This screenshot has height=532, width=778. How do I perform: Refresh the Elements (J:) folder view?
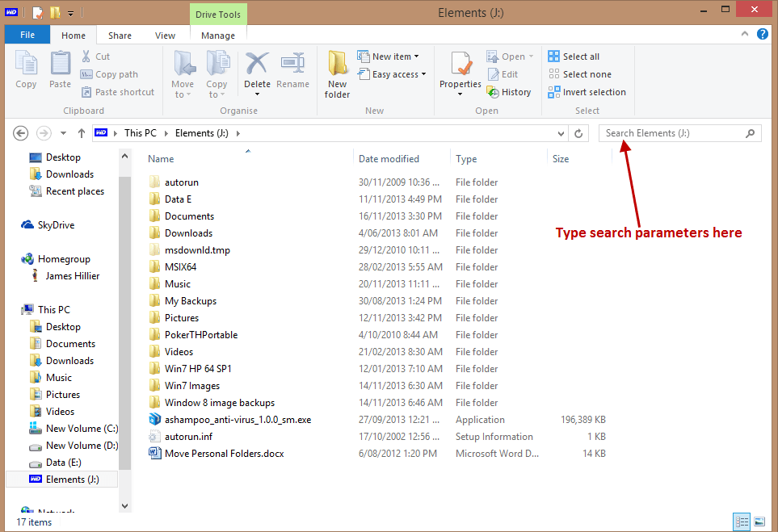pyautogui.click(x=578, y=133)
